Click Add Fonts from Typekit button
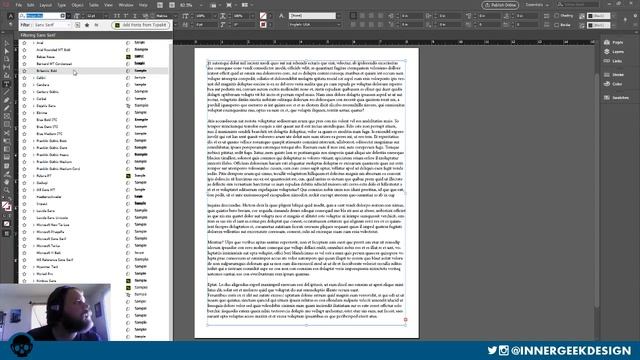 point(140,25)
